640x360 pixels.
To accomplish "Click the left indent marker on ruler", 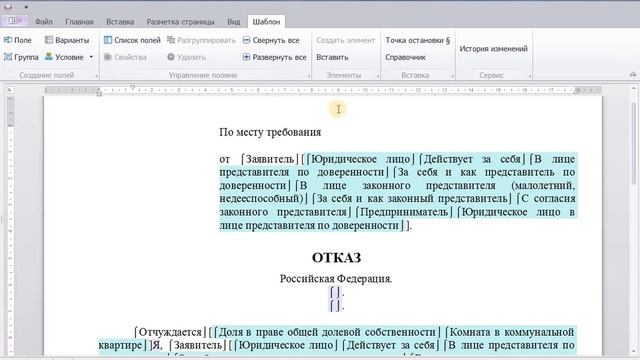I will click(99, 93).
